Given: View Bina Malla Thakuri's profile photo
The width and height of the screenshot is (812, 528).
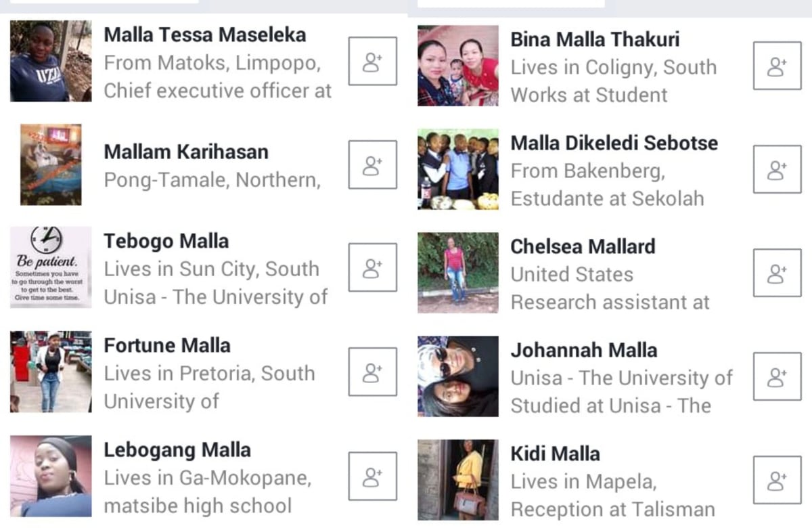Looking at the screenshot, I should (x=458, y=66).
